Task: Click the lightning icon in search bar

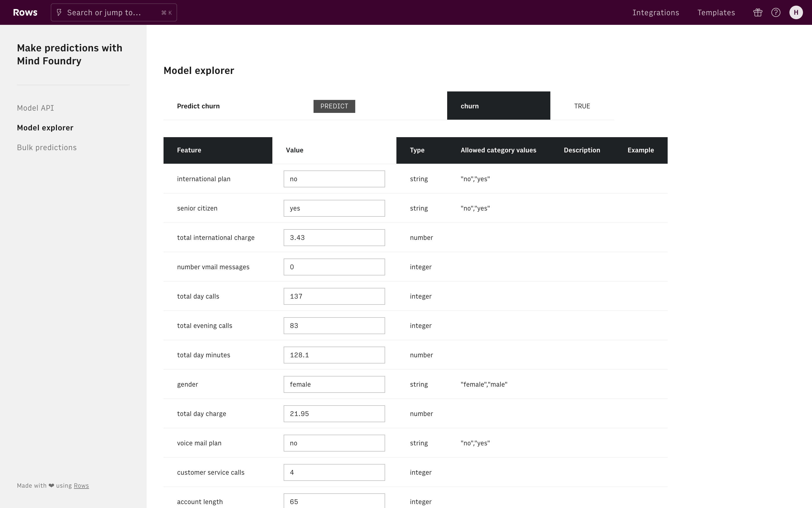Action: pyautogui.click(x=59, y=12)
